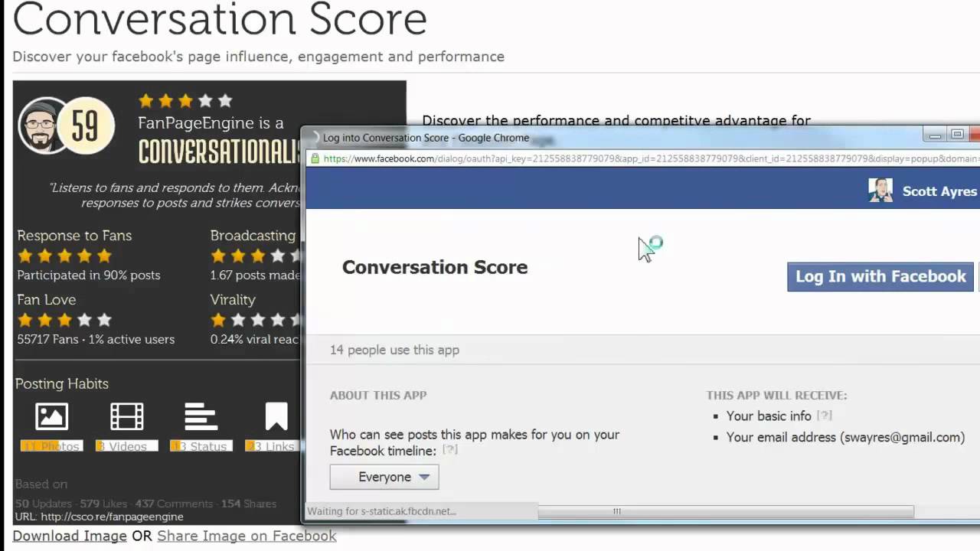Click the '14 people use this app' text
Viewport: 980px width, 551px height.
tap(394, 350)
